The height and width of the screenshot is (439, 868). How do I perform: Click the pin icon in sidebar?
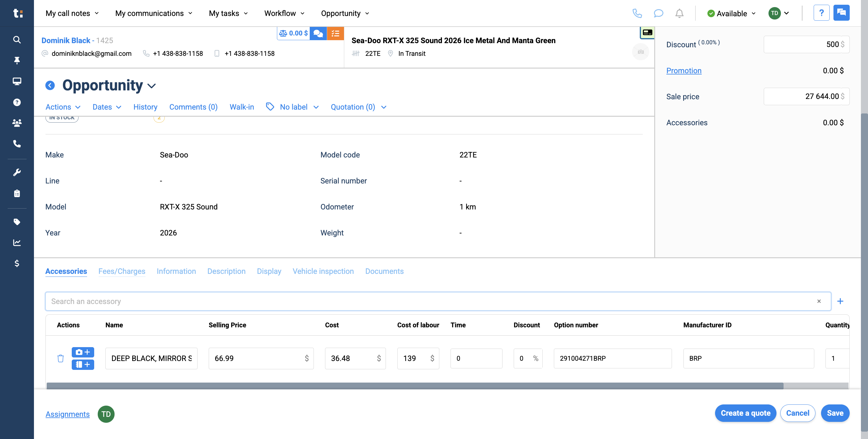point(17,60)
